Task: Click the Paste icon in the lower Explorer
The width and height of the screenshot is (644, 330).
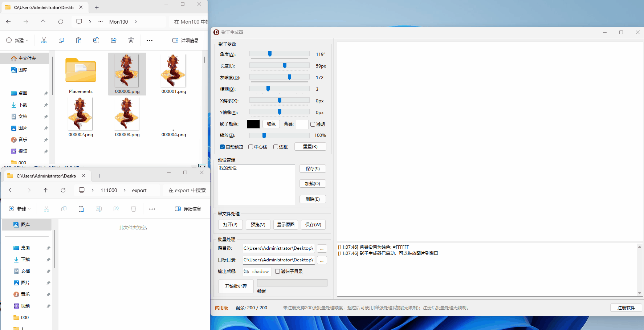Action: coord(81,209)
